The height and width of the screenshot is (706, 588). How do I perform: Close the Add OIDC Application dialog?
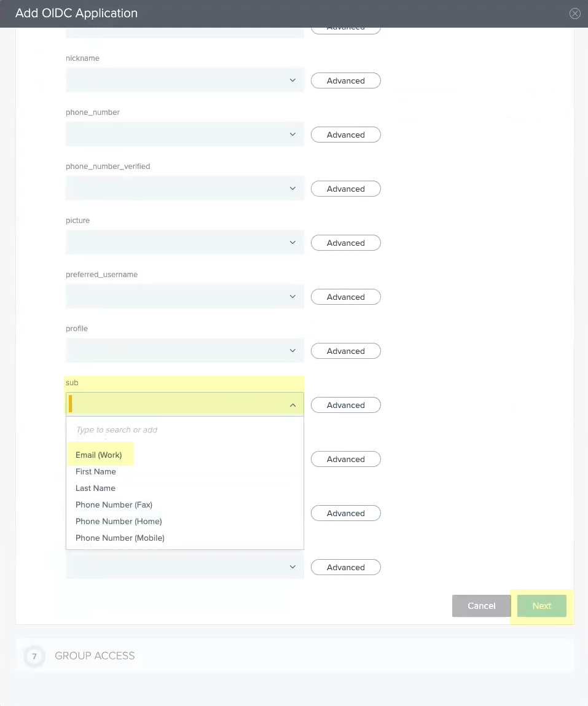point(574,14)
